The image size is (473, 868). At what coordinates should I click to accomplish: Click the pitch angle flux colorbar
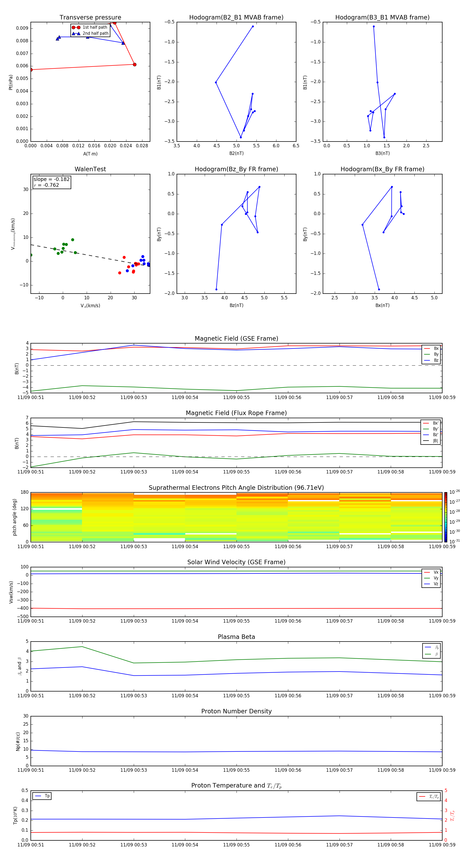point(446,517)
